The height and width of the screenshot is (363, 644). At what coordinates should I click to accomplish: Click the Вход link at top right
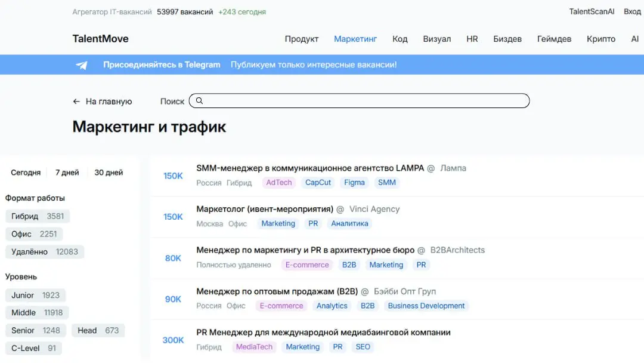[x=632, y=11]
